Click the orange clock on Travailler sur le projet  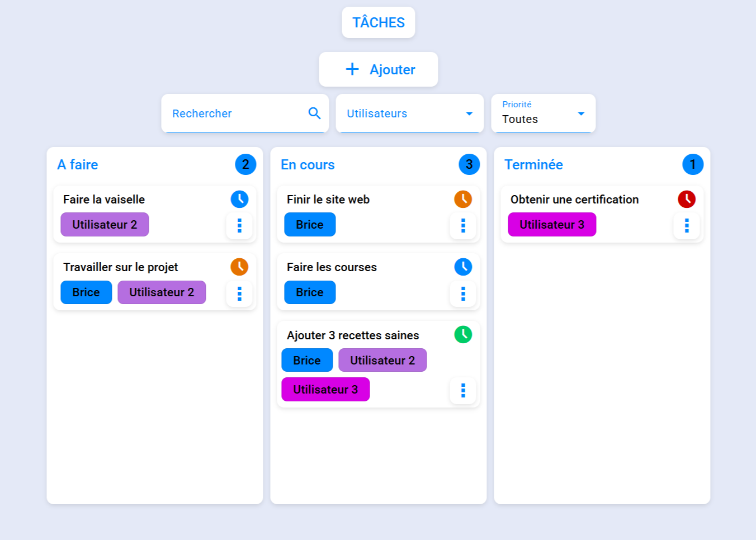tap(239, 267)
